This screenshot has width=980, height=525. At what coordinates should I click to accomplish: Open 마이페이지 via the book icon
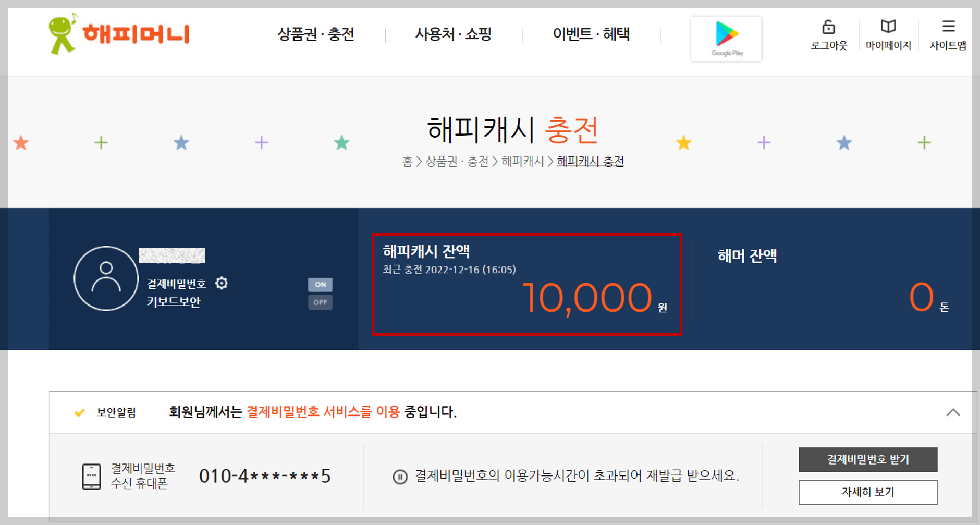pyautogui.click(x=888, y=26)
